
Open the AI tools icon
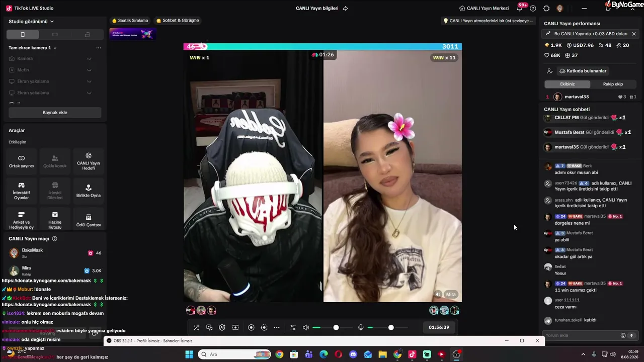tap(222, 328)
